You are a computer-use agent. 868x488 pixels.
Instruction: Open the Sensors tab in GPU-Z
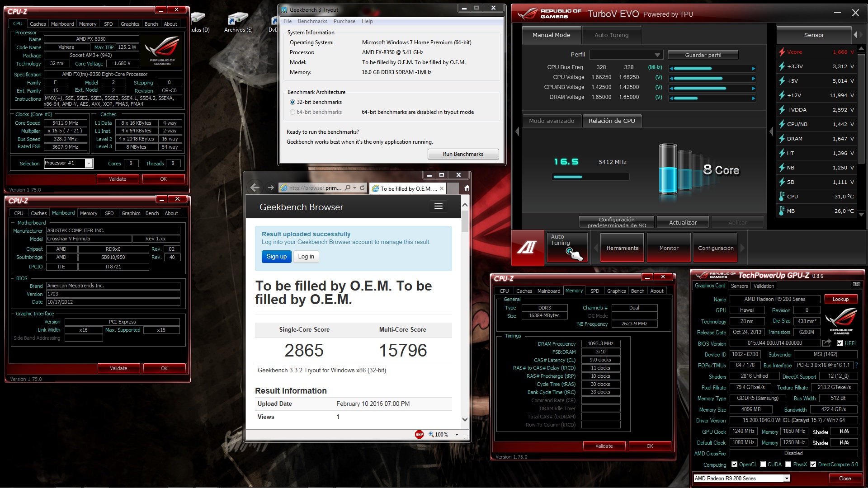coord(739,286)
